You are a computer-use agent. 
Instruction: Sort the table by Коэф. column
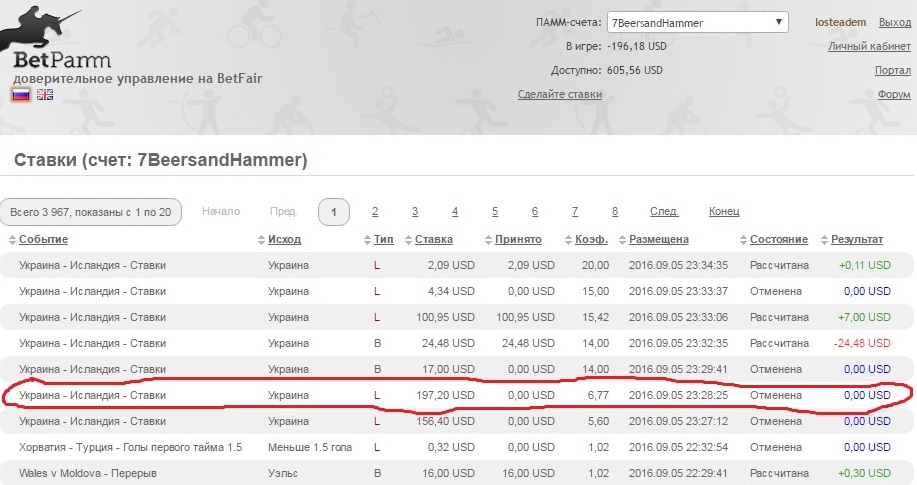[x=590, y=240]
